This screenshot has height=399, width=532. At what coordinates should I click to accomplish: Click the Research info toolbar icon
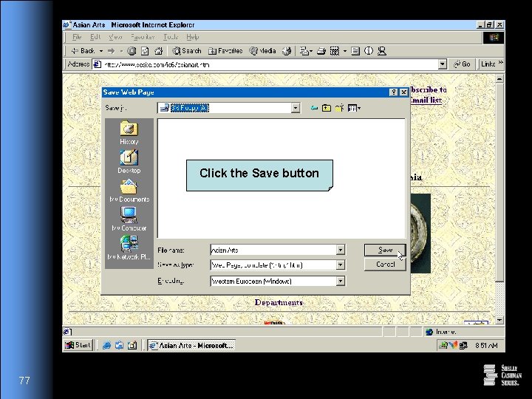[x=369, y=51]
